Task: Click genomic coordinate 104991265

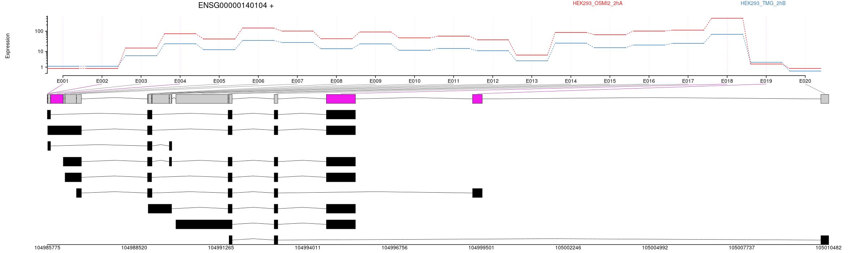Action: 221,248
